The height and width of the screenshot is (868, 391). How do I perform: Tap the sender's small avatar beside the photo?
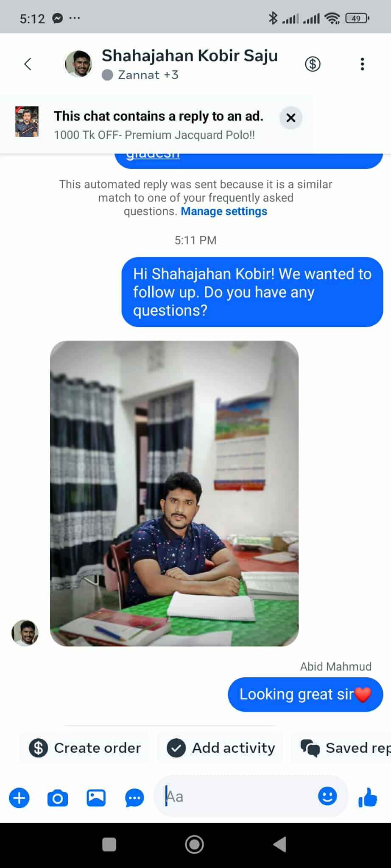pos(25,633)
